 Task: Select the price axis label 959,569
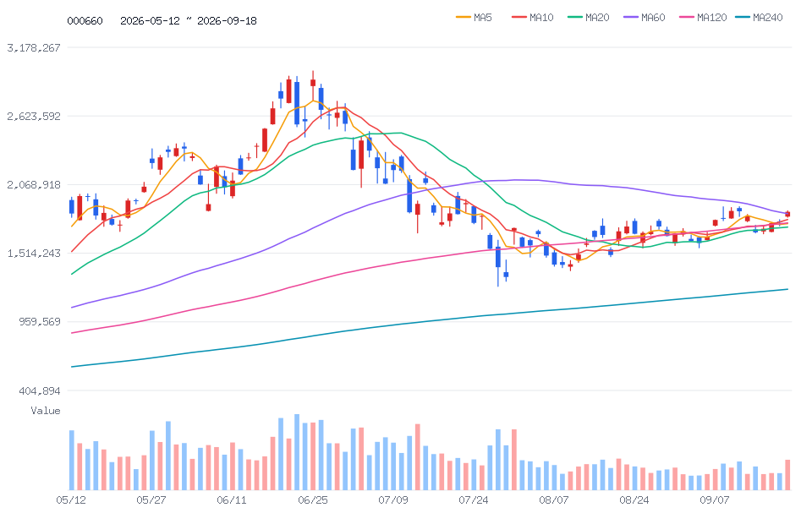click(40, 322)
